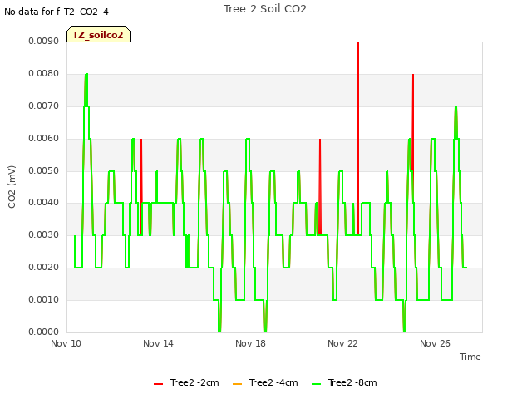The height and width of the screenshot is (399, 532).
Task: Click the orange Tree2 -4cm legend swatch
Action: pos(237,384)
